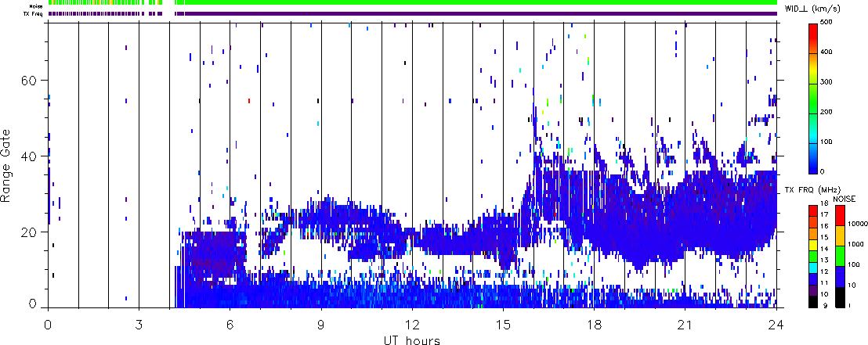This screenshot has height=345, width=868.
Task: Click the 'WID⊥ (km/s)' colorbar title
Action: click(x=811, y=9)
